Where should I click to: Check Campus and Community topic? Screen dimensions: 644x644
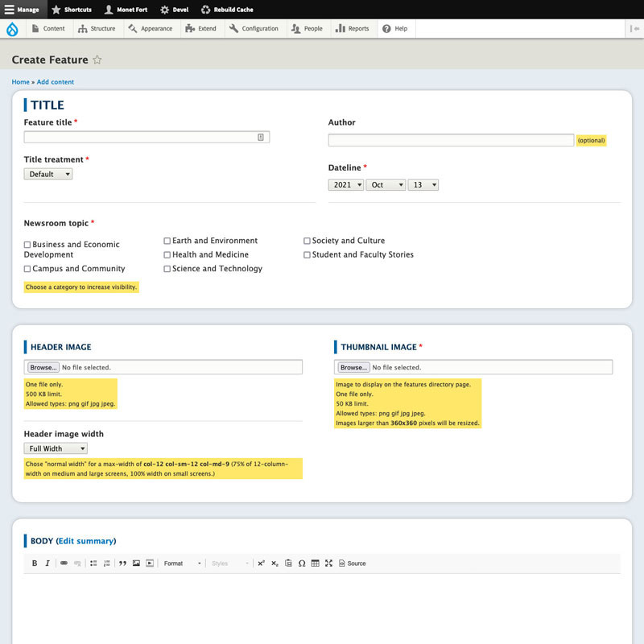coord(27,269)
